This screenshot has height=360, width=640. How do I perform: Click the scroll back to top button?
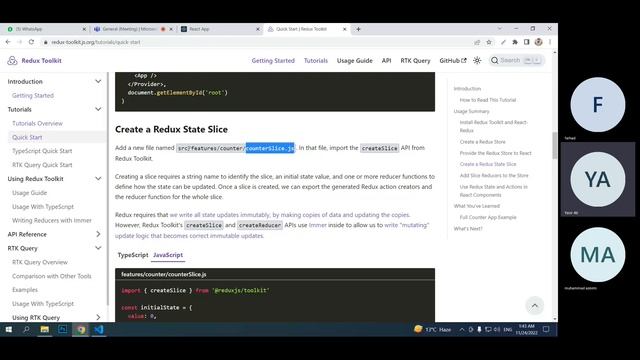tap(534, 306)
